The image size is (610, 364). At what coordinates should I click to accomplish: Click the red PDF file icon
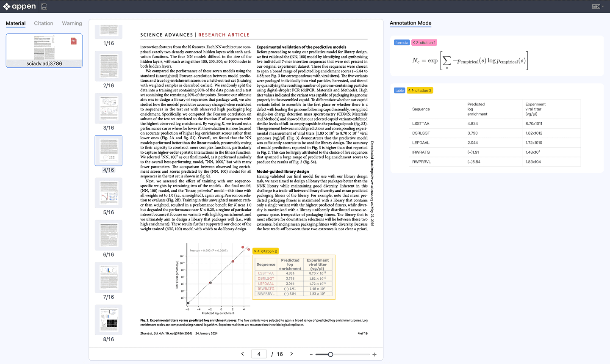coord(74,41)
